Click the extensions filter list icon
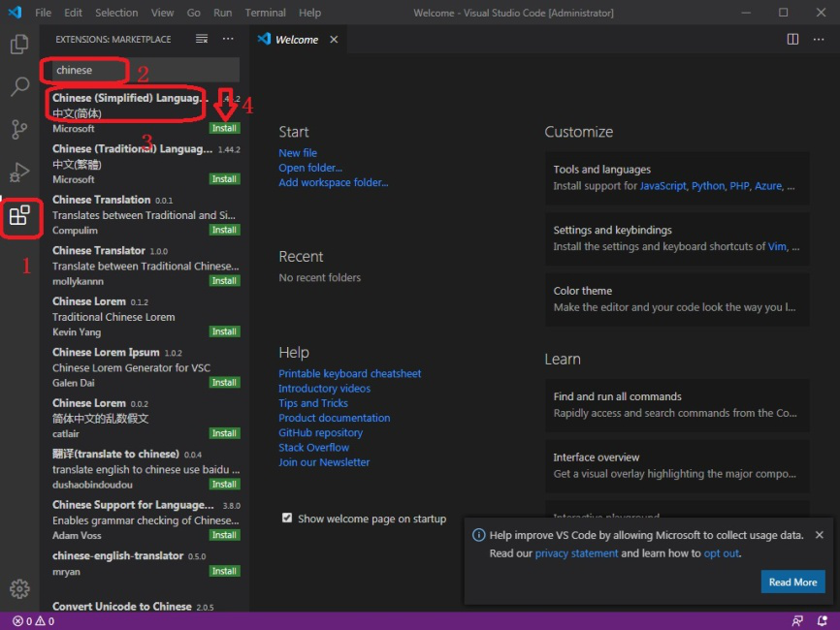840x630 pixels. pyautogui.click(x=202, y=40)
